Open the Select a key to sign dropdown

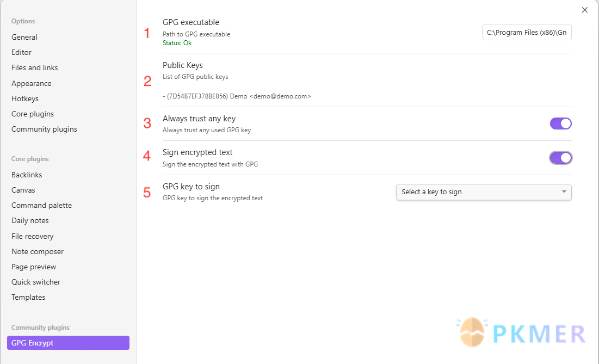(484, 192)
